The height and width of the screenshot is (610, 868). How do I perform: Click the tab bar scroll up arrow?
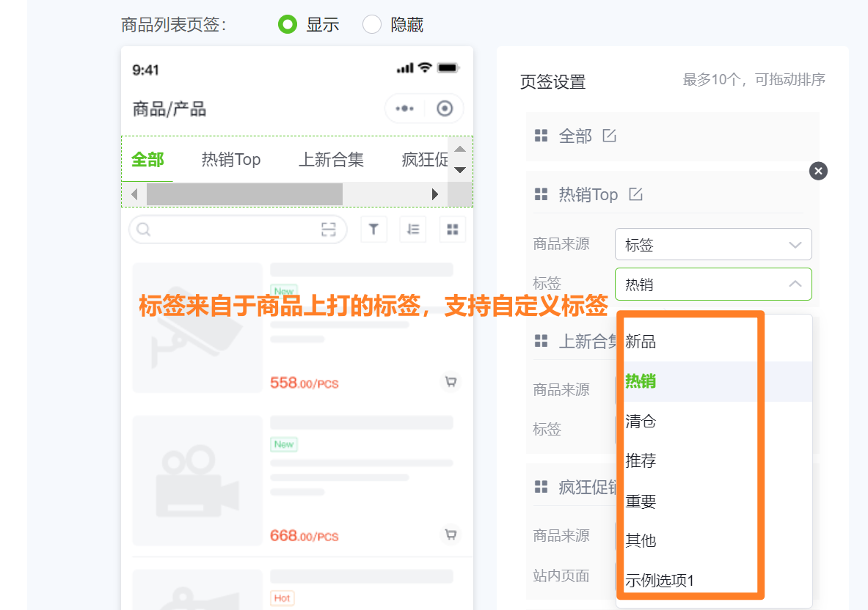[460, 149]
